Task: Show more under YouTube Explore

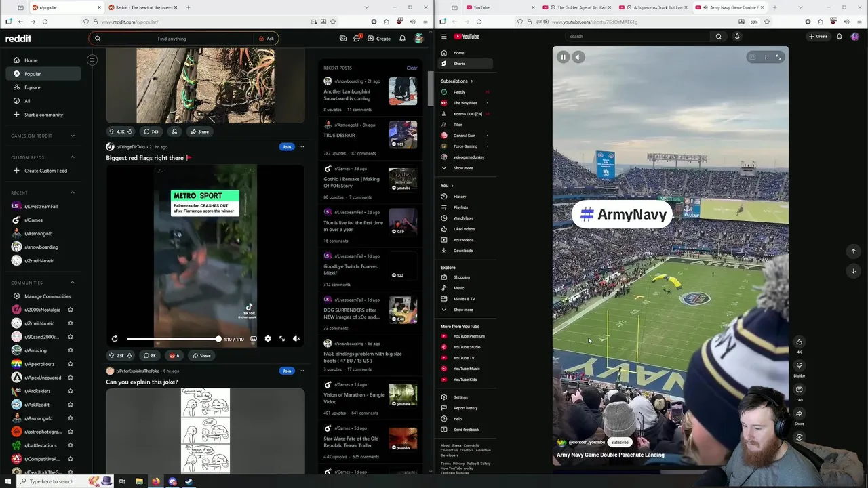Action: click(463, 310)
